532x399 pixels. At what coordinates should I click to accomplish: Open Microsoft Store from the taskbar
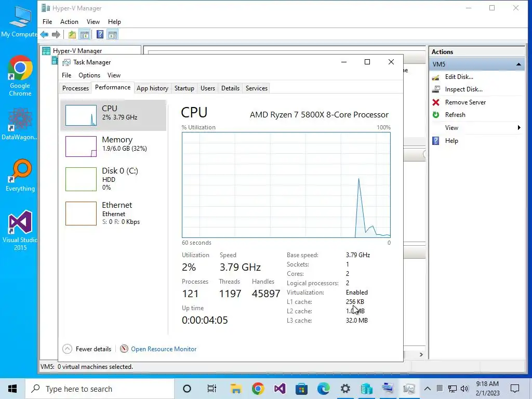[x=302, y=389]
